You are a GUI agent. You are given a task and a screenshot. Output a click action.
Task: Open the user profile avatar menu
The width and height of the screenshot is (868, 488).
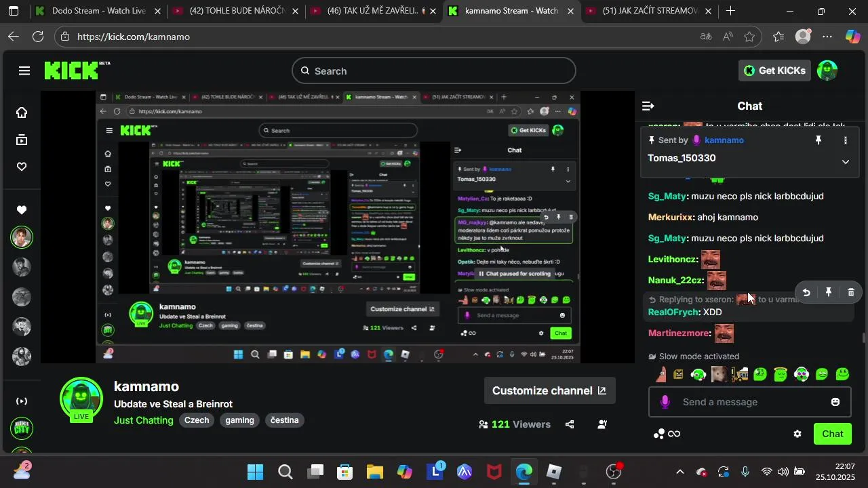click(827, 70)
